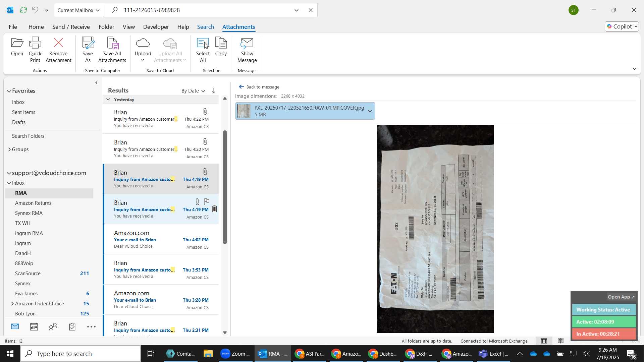Screen dimensions: 644x362
Task: Switch to Mail view icon
Action: 15,326
